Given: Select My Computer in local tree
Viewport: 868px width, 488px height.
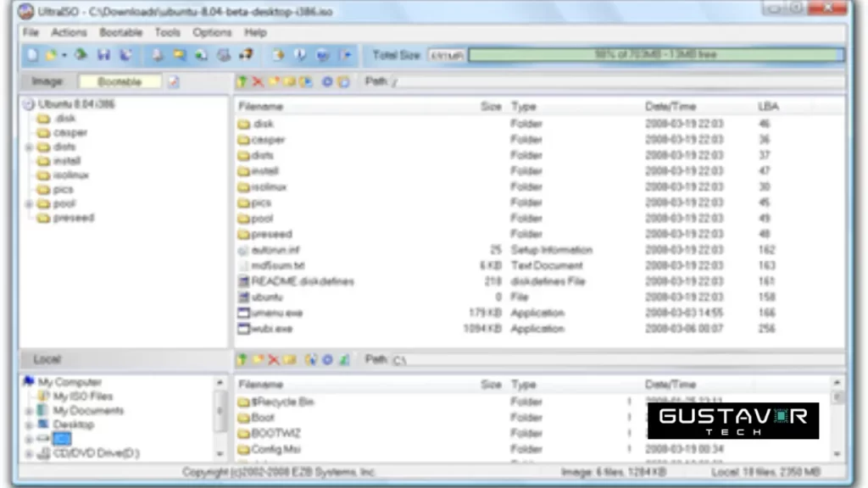Looking at the screenshot, I should click(70, 382).
